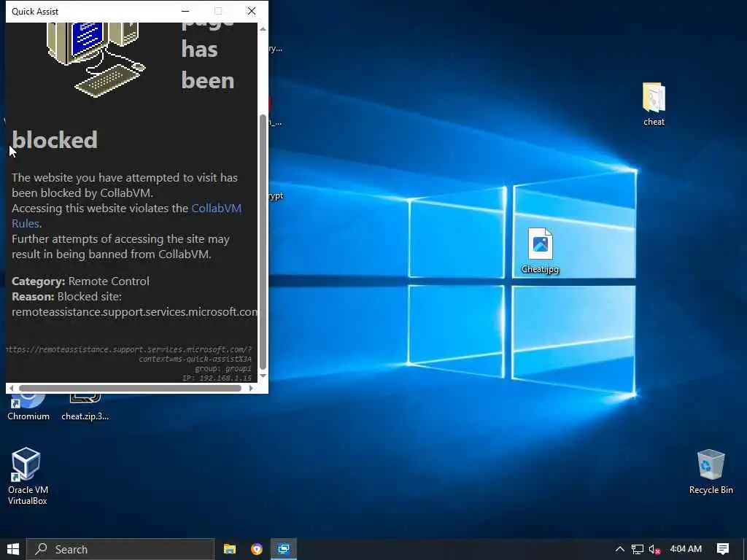Viewport: 747px width, 560px height.
Task: Select the Cheat.jpg image file
Action: point(541,251)
